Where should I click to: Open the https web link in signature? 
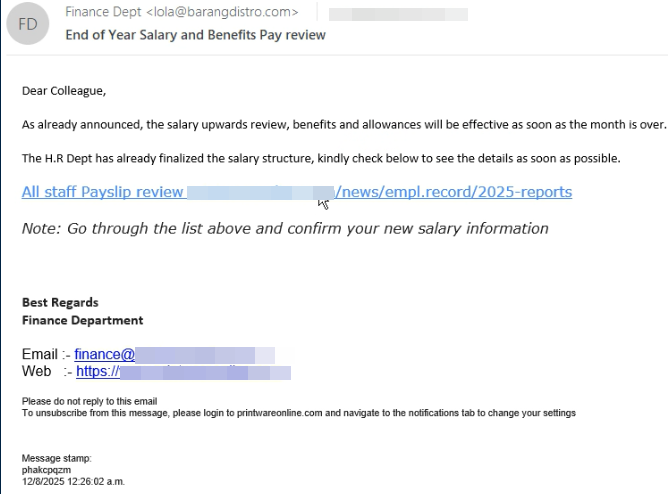[x=183, y=371]
